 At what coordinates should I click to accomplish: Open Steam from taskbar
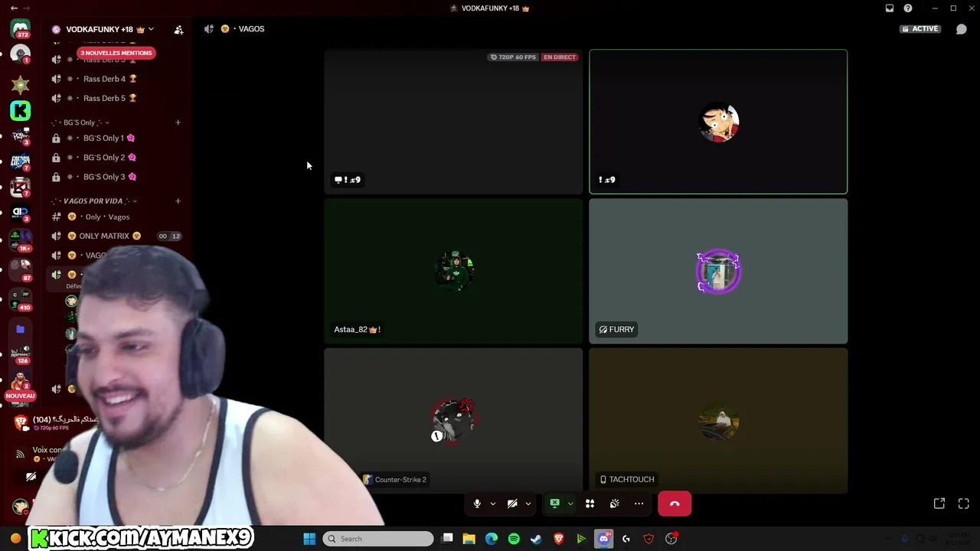click(536, 539)
